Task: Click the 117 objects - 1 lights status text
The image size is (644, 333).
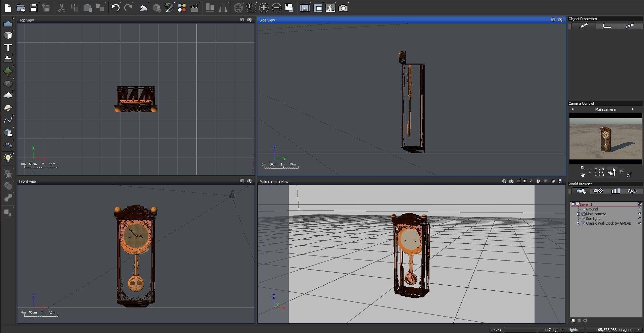Action: [x=561, y=330]
